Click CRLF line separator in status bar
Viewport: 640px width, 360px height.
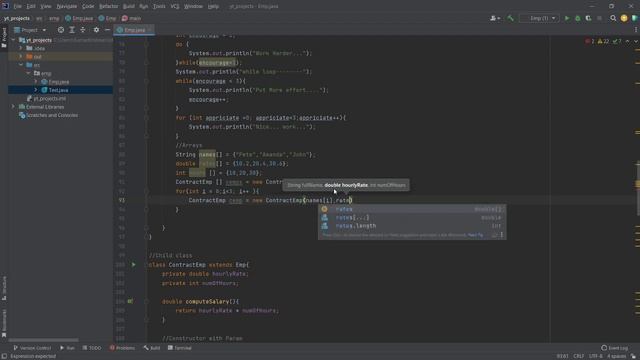[x=578, y=356]
